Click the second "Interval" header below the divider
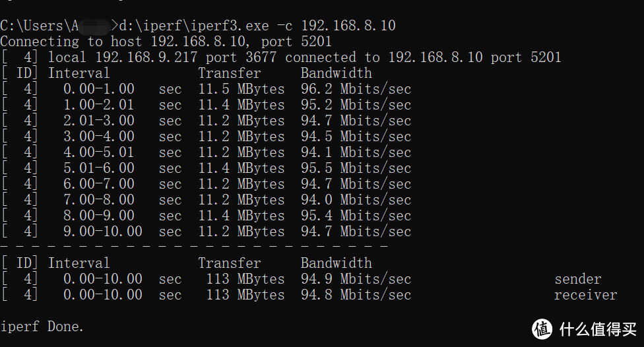Screen dimensions: 644x347 click(79, 263)
